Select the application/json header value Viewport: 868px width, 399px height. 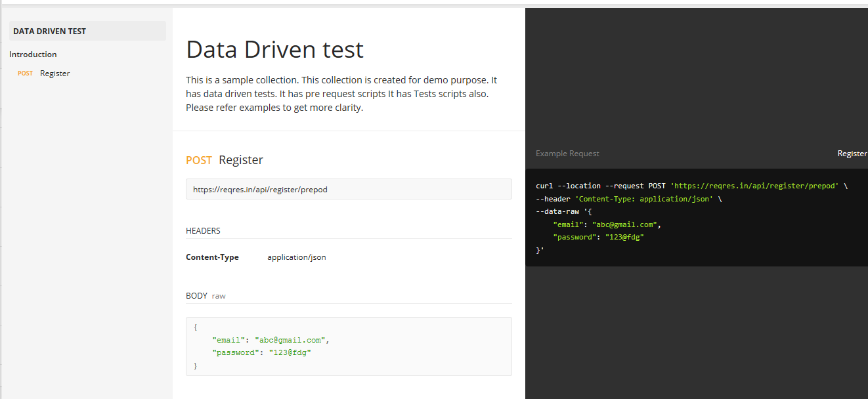point(296,257)
